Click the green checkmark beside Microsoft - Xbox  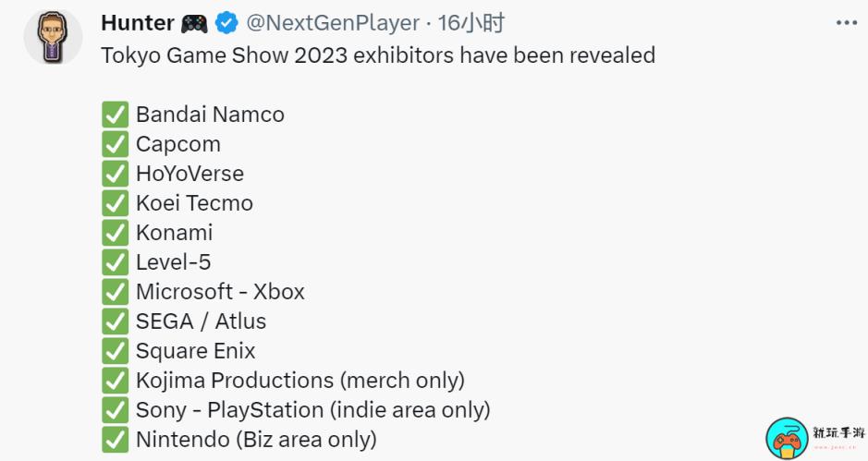click(116, 292)
